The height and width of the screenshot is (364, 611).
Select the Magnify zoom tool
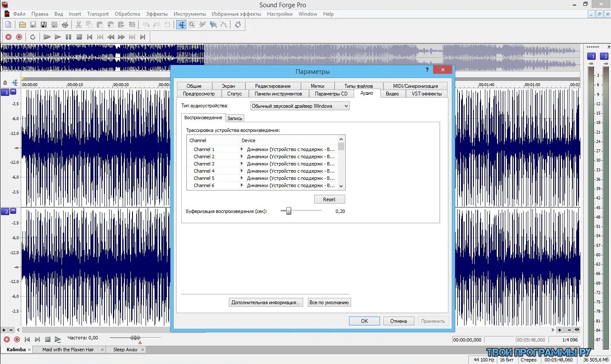click(x=192, y=25)
